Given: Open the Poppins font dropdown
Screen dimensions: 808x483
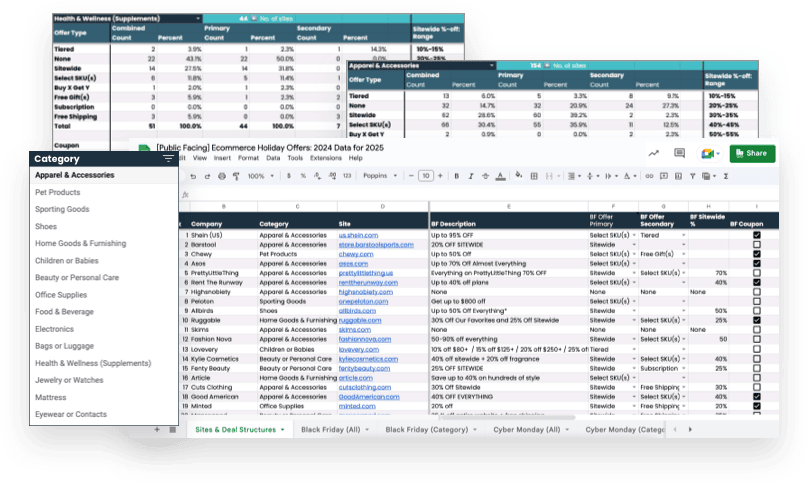Looking at the screenshot, I should (x=383, y=176).
